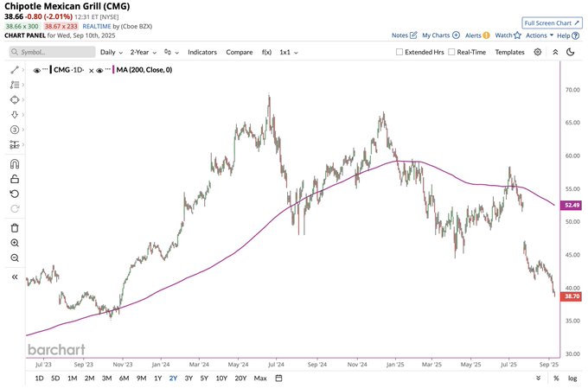The height and width of the screenshot is (388, 588).
Task: Select the trend line drawing tool
Action: [15, 70]
